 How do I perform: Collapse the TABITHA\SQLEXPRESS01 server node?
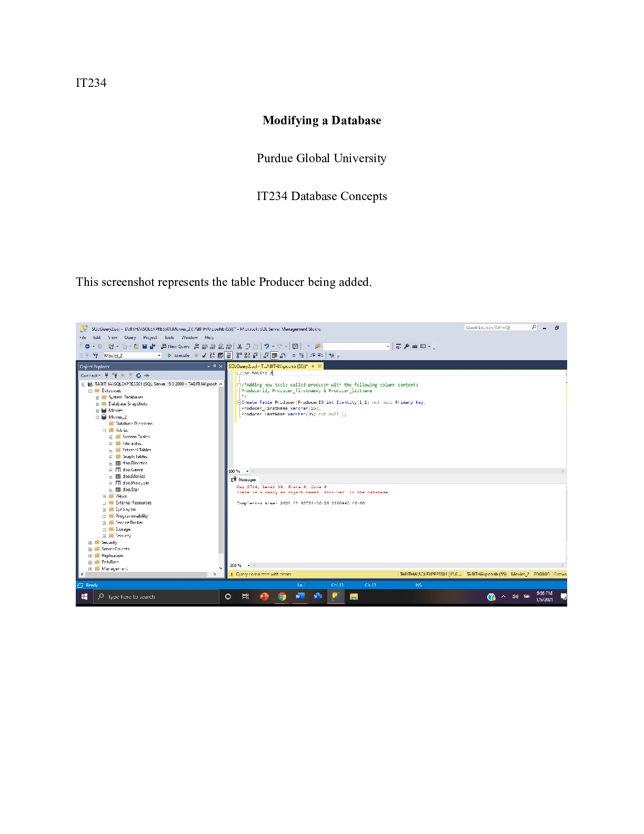coord(83,384)
